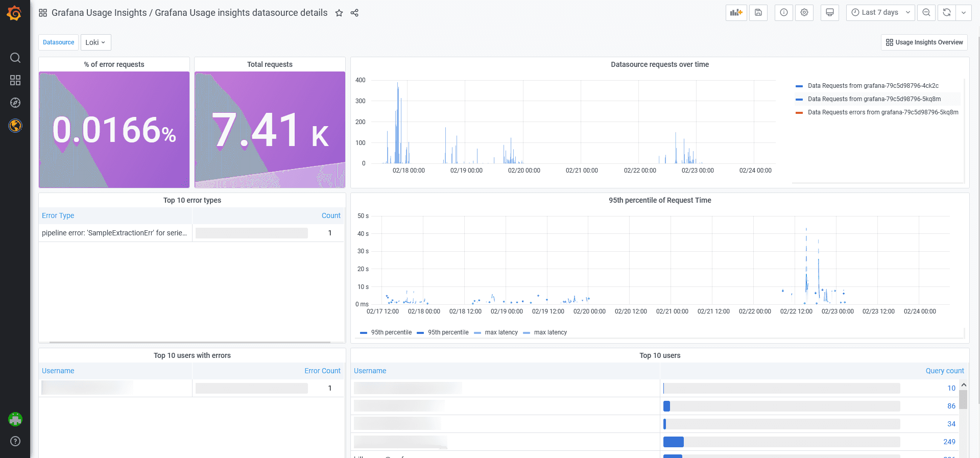Open the 'Top 10 users' panel title
Image resolution: width=980 pixels, height=458 pixels.
point(660,355)
